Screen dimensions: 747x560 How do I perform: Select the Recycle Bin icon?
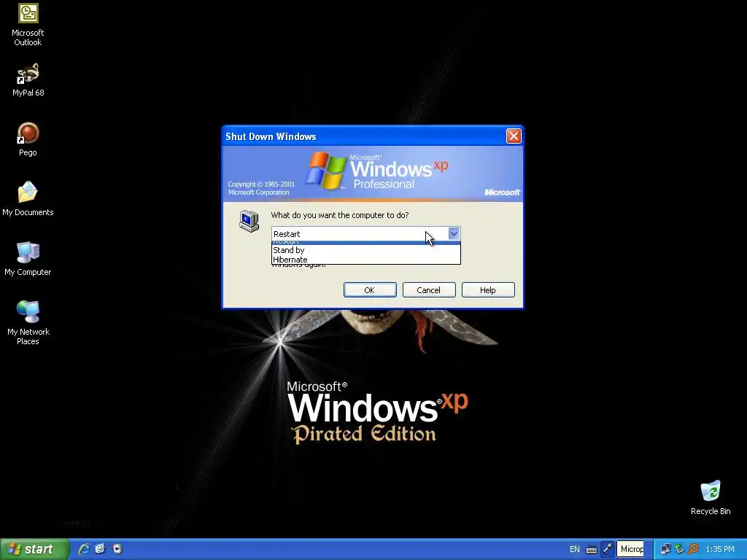[x=711, y=497]
